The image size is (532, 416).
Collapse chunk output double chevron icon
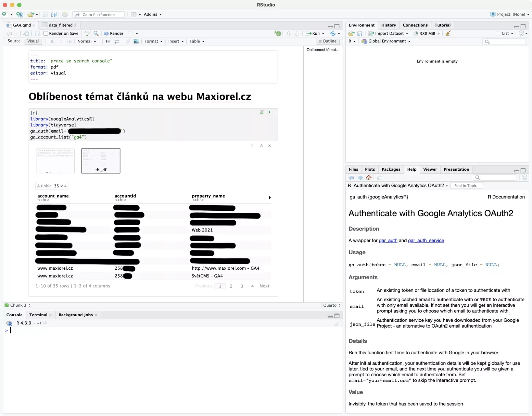click(x=261, y=146)
